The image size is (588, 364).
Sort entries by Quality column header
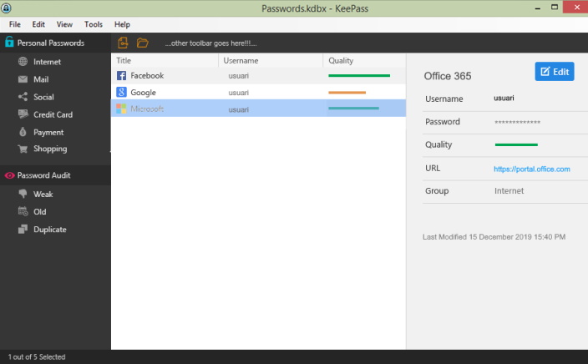pyautogui.click(x=341, y=61)
